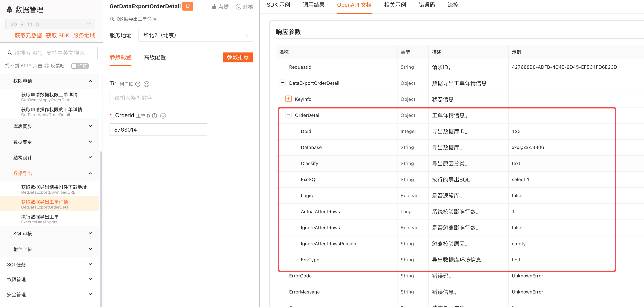Open the 错误码 tab
The image size is (644, 307).
pyautogui.click(x=426, y=5)
